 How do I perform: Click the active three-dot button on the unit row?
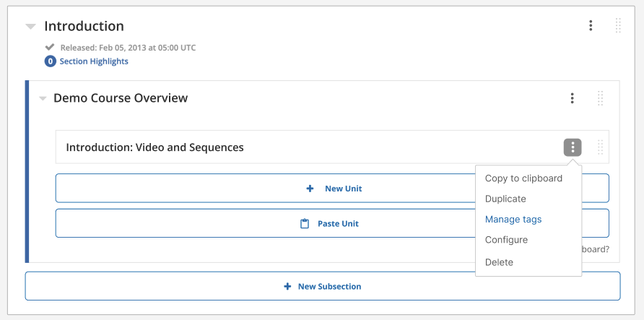pos(573,147)
